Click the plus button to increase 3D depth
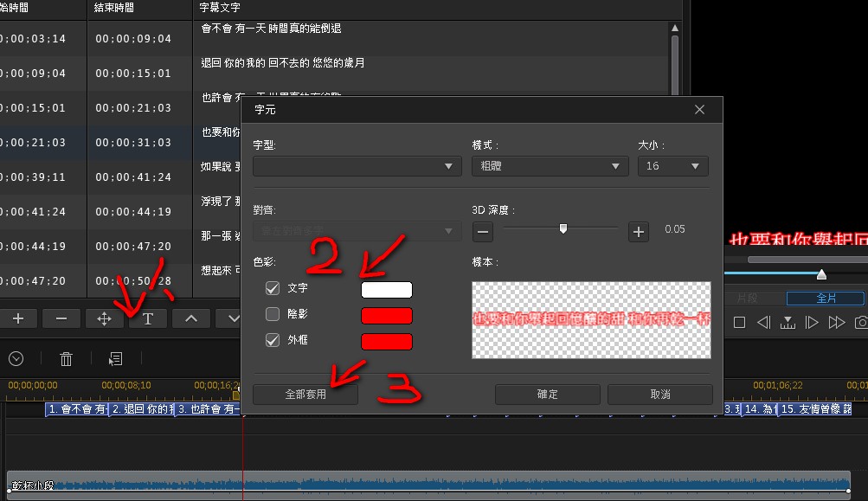The width and height of the screenshot is (868, 501). 639,231
